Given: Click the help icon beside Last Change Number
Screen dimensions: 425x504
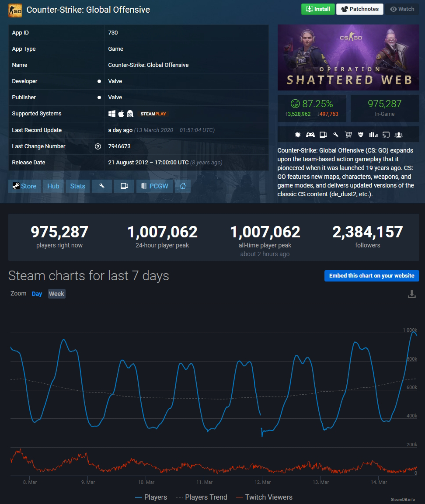Looking at the screenshot, I should pos(98,146).
